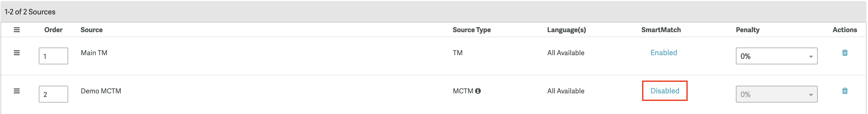Toggle Disabled SmartMatch for Demo MCTM
The width and height of the screenshot is (868, 114).
(x=664, y=91)
